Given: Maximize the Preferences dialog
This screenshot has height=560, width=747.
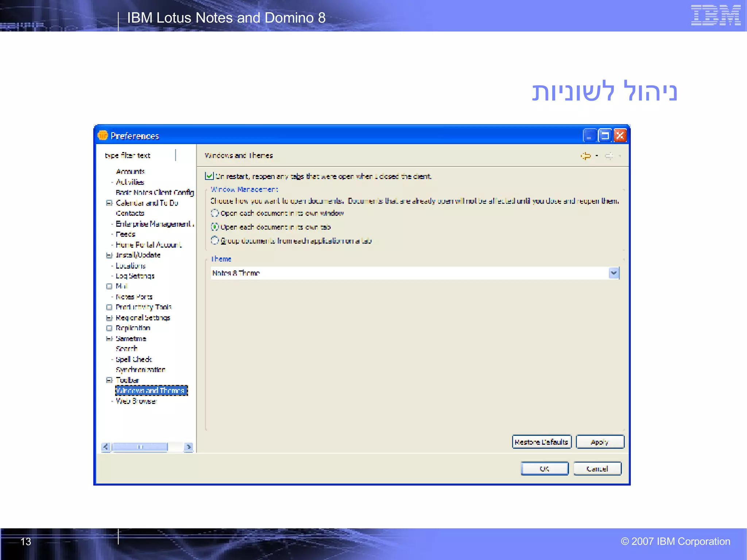Looking at the screenshot, I should (x=605, y=135).
